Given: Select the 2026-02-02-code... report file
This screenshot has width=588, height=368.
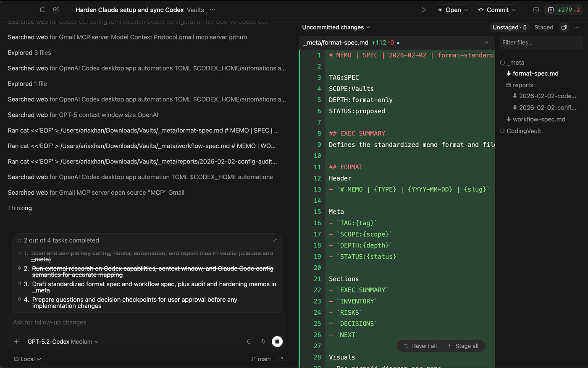Looking at the screenshot, I should coord(544,96).
